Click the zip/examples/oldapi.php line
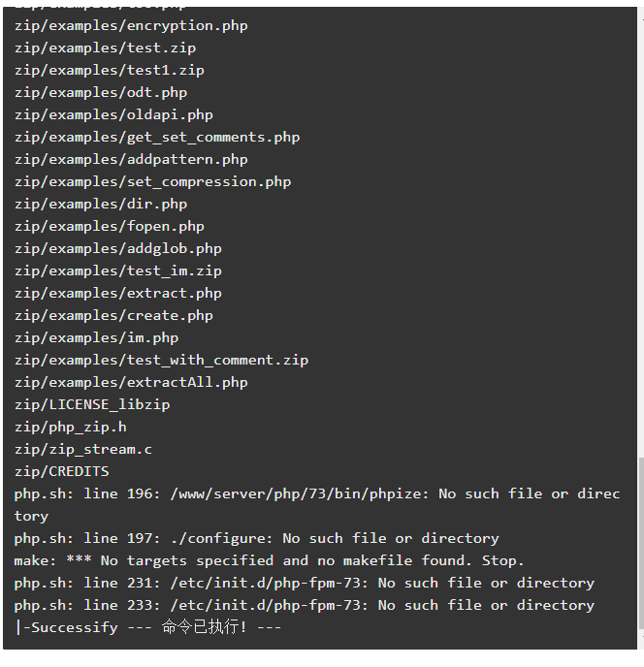 coord(113,115)
